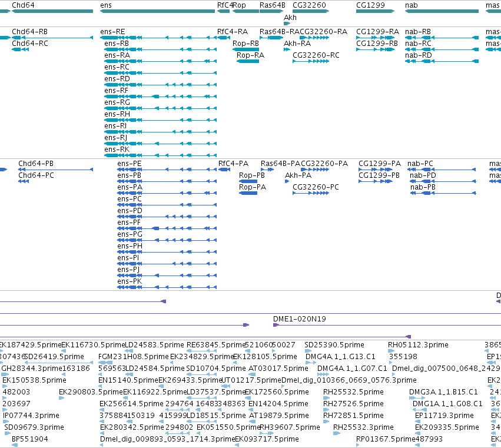Viewport: 501px width, 448px height.
Task: Pick the ens-RG transcript
Action: click(x=160, y=108)
